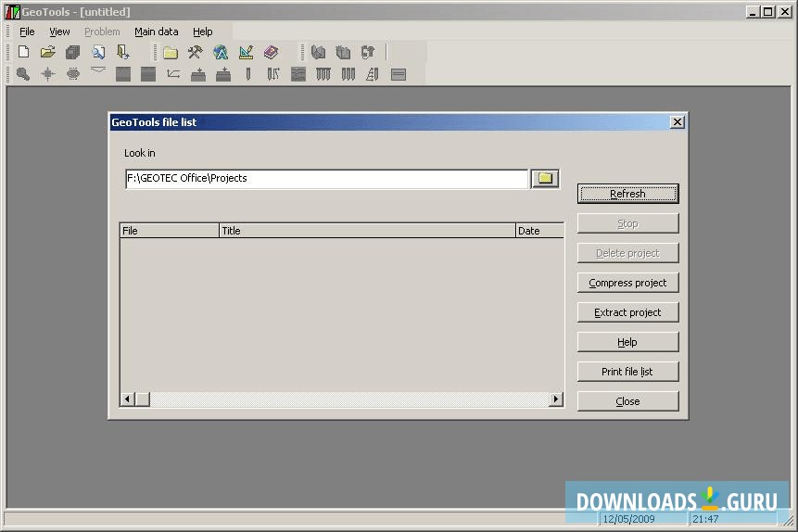Open the Main data menu
Viewport: 798px width, 532px height.
[x=157, y=32]
